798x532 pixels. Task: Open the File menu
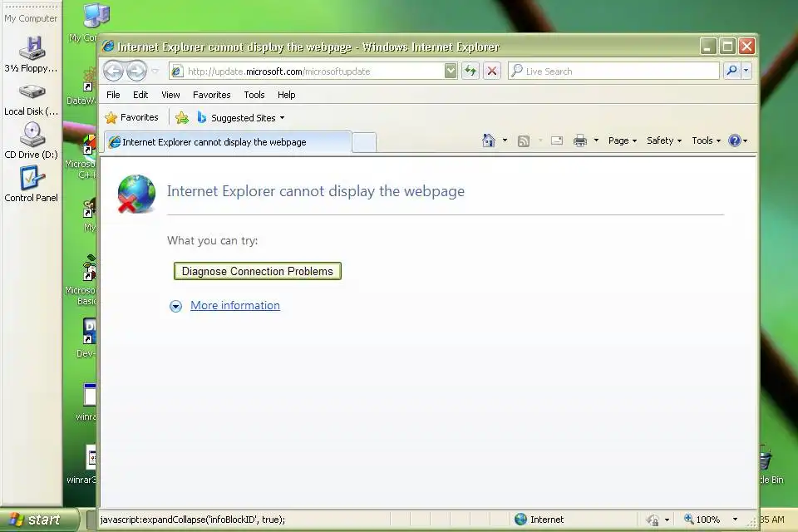(113, 95)
